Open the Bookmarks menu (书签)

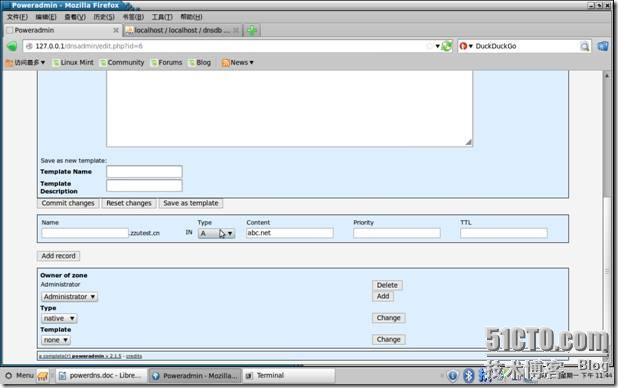coord(133,17)
